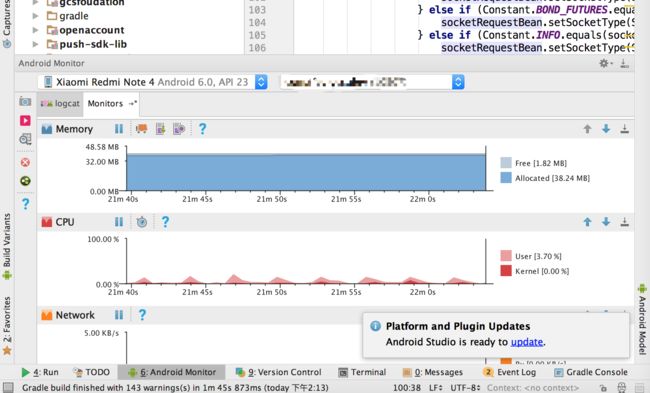This screenshot has width=650, height=393.
Task: Open Memory monitor help question mark
Action: (x=202, y=129)
